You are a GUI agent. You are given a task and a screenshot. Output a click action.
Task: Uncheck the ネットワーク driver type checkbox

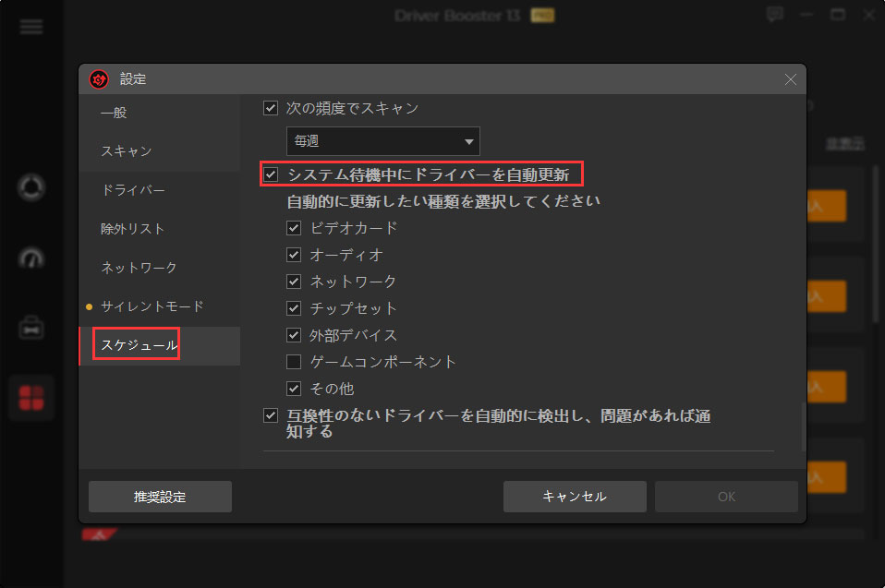294,282
